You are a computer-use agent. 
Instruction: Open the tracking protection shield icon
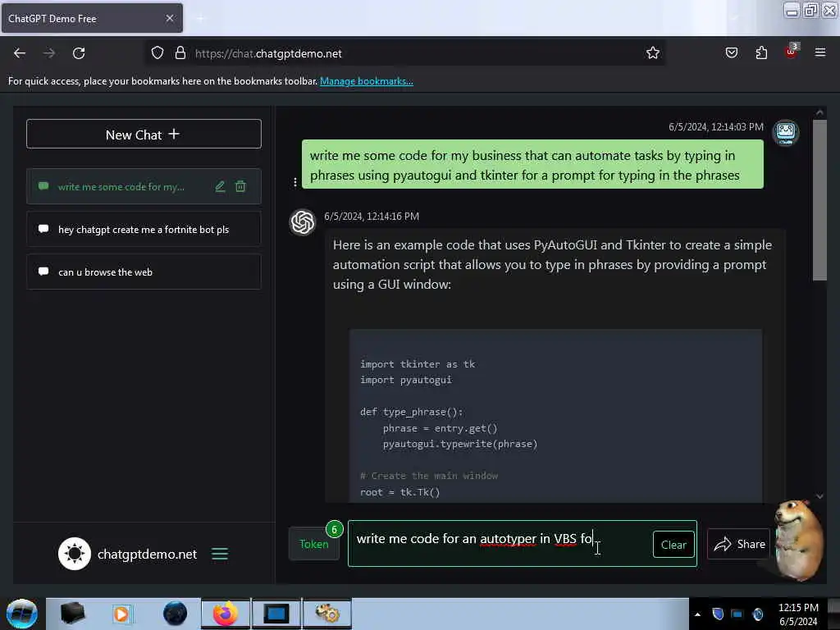coord(157,53)
